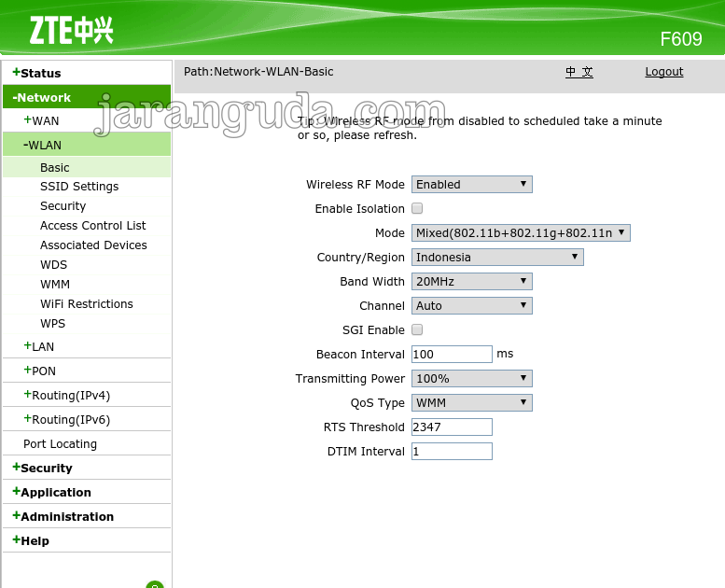
Task: Open SSID Settings page
Action: pyautogui.click(x=79, y=187)
